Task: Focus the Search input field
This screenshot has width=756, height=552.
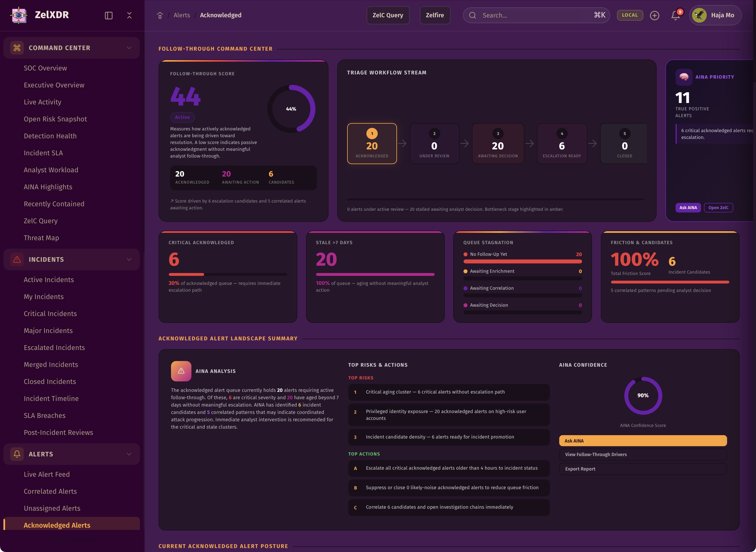Action: [535, 15]
